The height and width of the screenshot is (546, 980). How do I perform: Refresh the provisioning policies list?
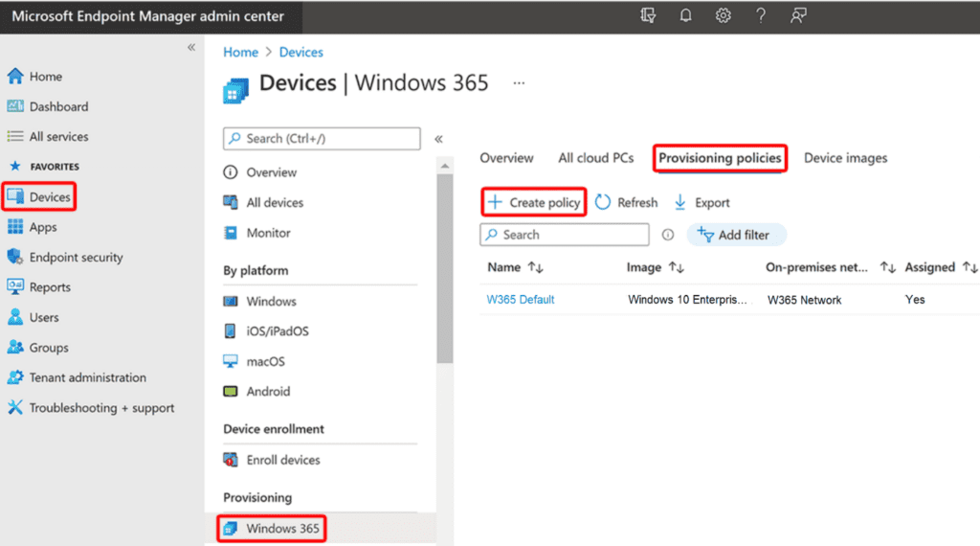pyautogui.click(x=626, y=203)
